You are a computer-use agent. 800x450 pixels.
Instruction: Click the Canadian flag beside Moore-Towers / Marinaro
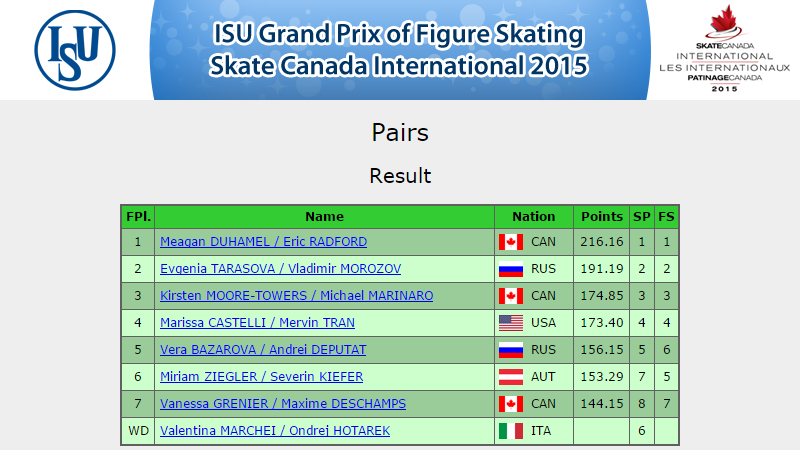pos(511,296)
